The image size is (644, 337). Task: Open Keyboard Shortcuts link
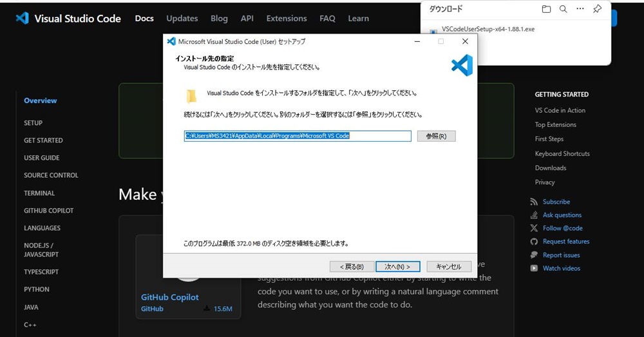pos(562,154)
